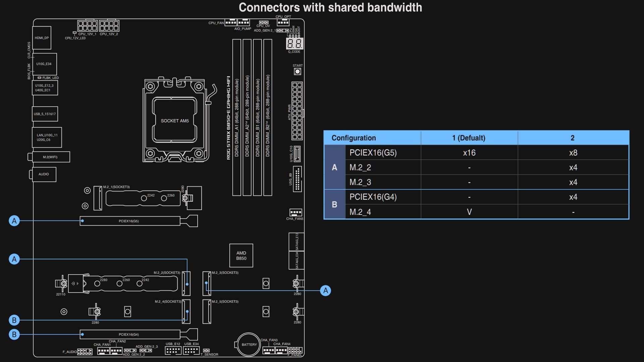Click the "x8" value cell
The width and height of the screenshot is (644, 362).
[x=573, y=153]
